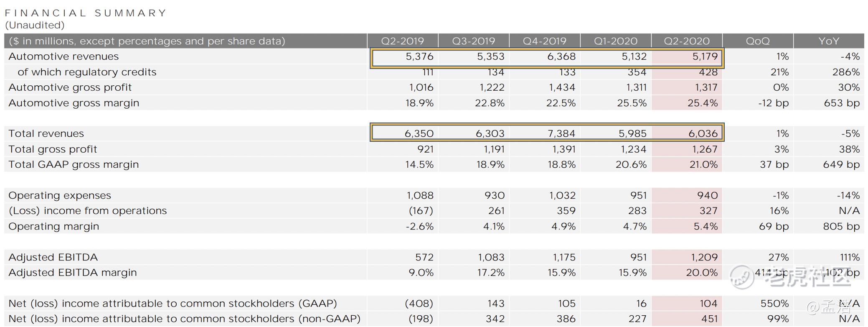The width and height of the screenshot is (868, 327).
Task: Select the QoQ column header
Action: (x=757, y=41)
